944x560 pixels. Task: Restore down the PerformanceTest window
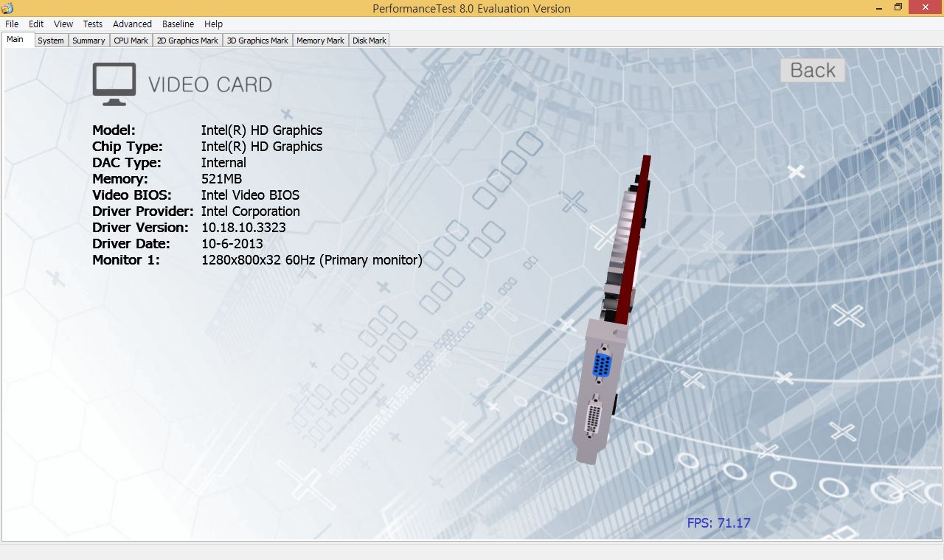coord(898,7)
